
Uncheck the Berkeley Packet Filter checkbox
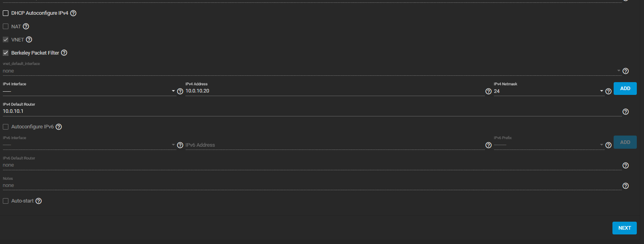click(x=6, y=53)
